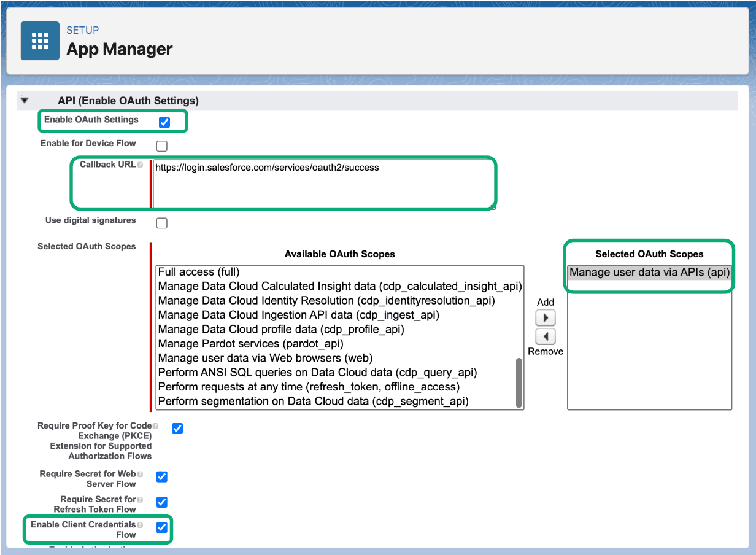The height and width of the screenshot is (555, 756).
Task: Click the Available OAuth Scopes scrollbar
Action: coord(519,383)
